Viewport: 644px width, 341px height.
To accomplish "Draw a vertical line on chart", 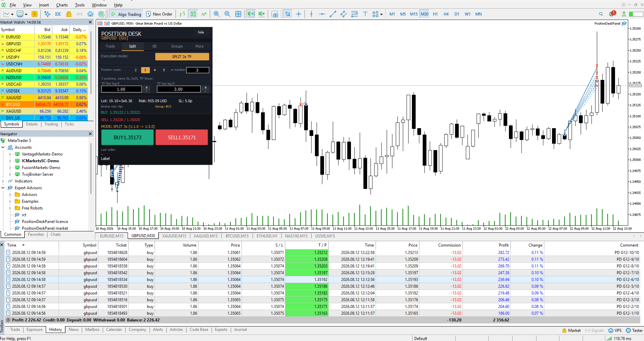I will pyautogui.click(x=311, y=14).
